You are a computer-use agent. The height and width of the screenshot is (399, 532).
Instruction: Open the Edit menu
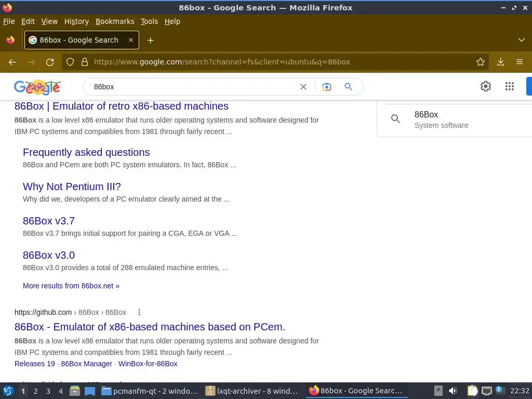pyautogui.click(x=28, y=21)
